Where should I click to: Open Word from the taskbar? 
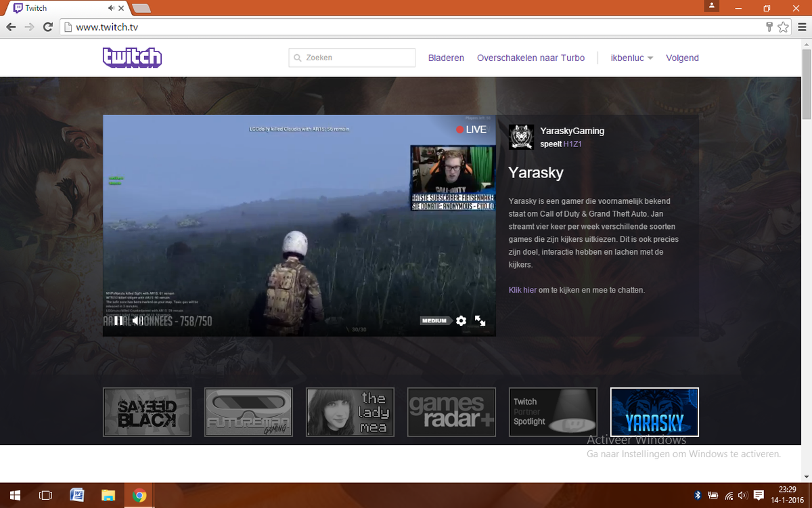(x=76, y=496)
